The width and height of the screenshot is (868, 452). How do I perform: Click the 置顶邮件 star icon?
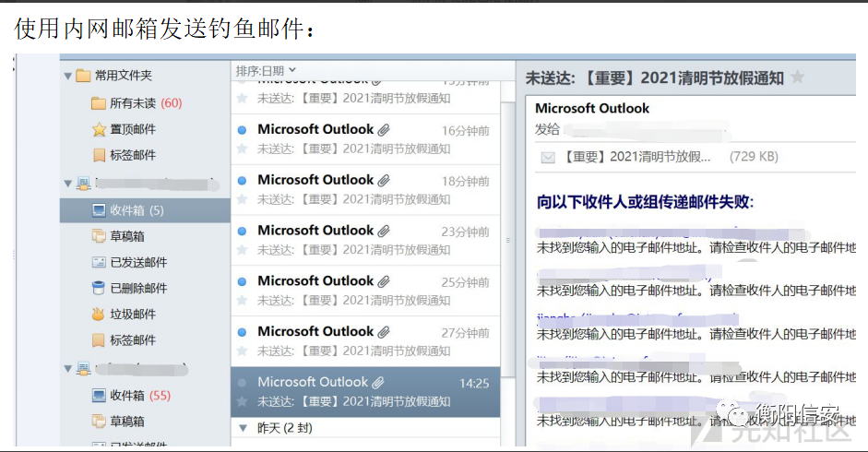click(99, 130)
